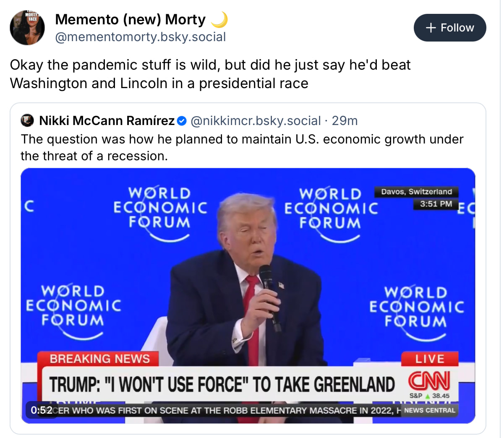
Task: Click the Greenland headline chyron in video
Action: 222,384
